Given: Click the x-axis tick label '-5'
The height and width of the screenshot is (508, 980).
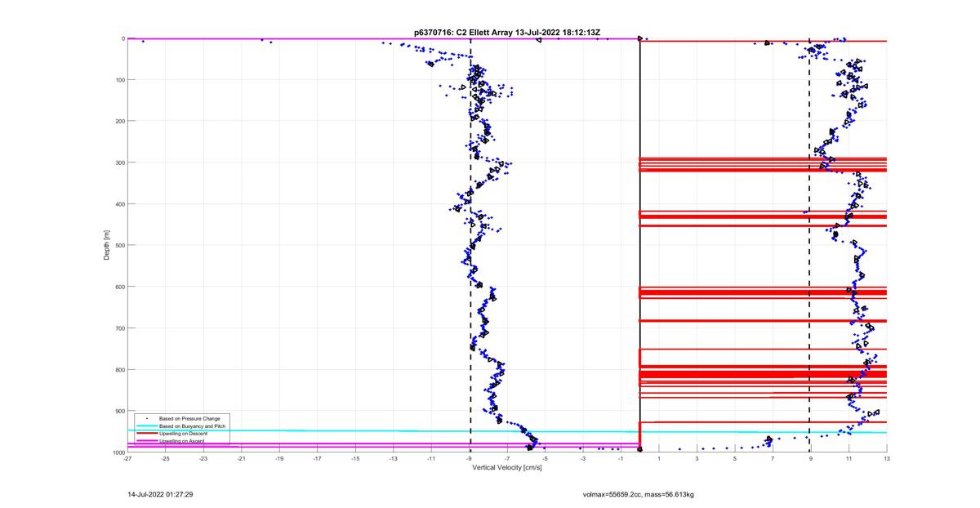Looking at the screenshot, I should point(545,459).
